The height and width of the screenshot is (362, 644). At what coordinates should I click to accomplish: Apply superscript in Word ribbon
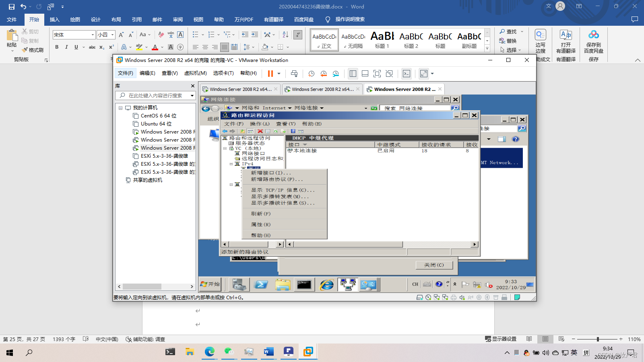[111, 47]
